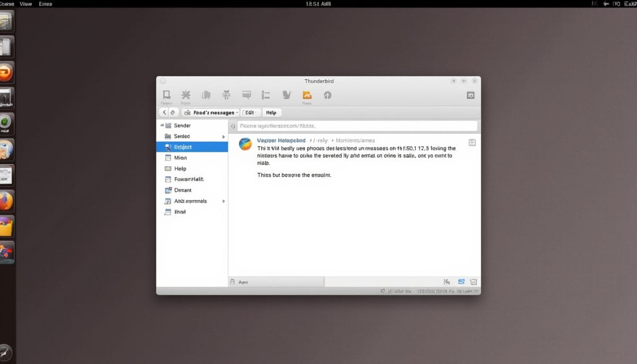
Task: Open the Help menu button
Action: (x=271, y=112)
